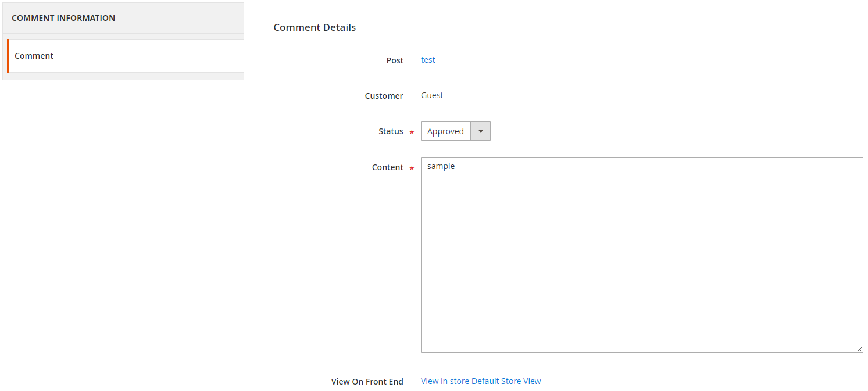Click the orange active marker on Comment tab
Image resolution: width=868 pixels, height=391 pixels.
(8, 56)
